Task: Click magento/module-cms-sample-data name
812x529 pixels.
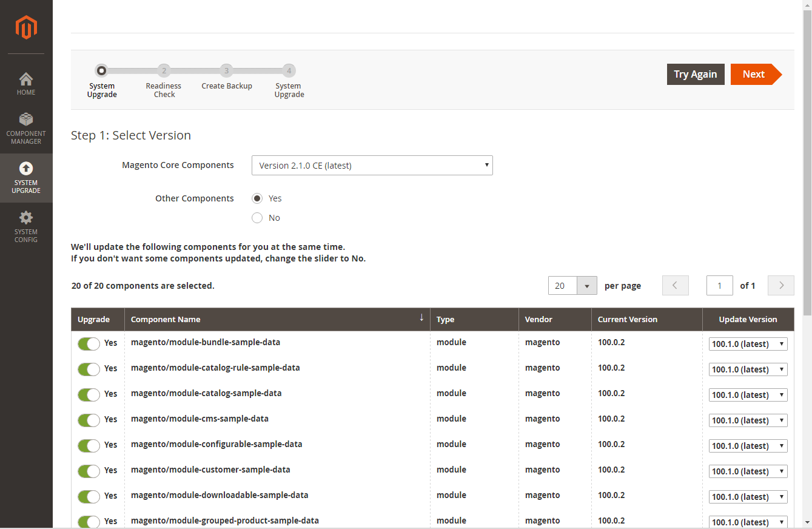Action: point(200,419)
